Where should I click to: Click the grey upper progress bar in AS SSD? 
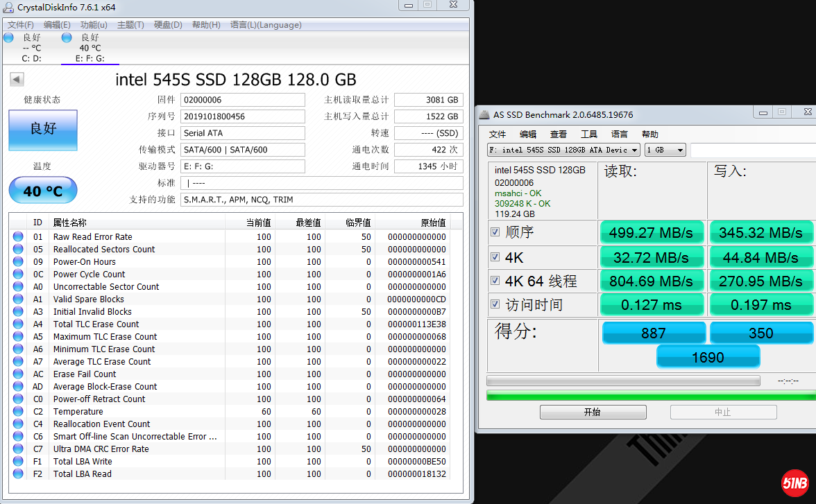tap(623, 381)
